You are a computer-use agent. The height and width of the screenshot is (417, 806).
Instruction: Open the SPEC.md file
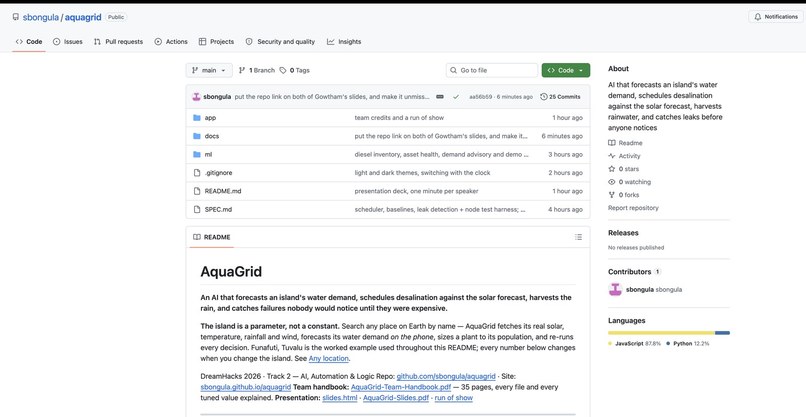[218, 209]
